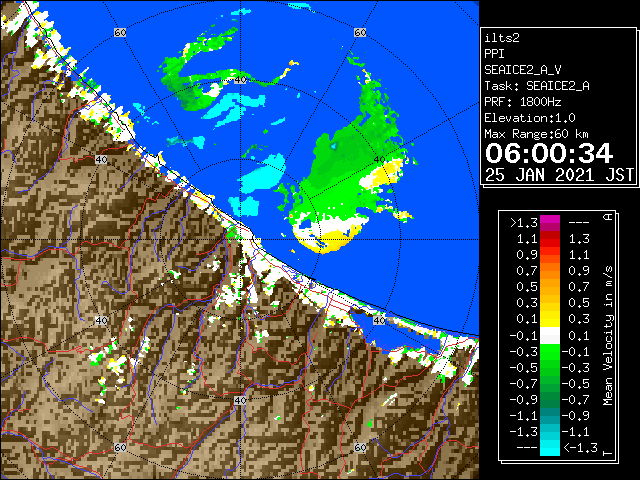Select the "PPI" scan type text

tap(494, 54)
